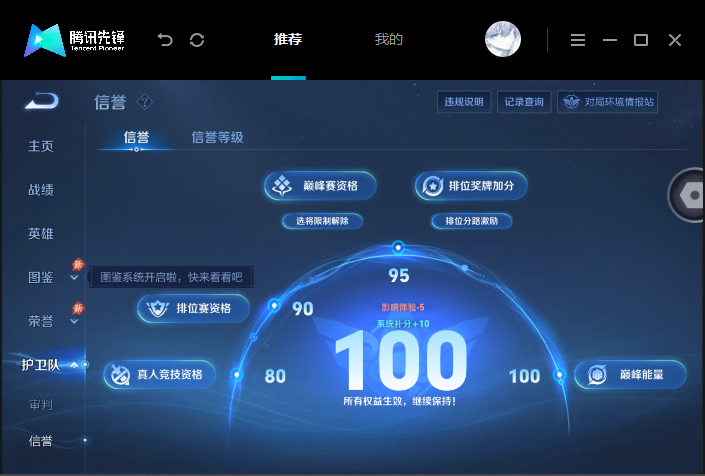Click the 巅峰赛资格 button

320,186
